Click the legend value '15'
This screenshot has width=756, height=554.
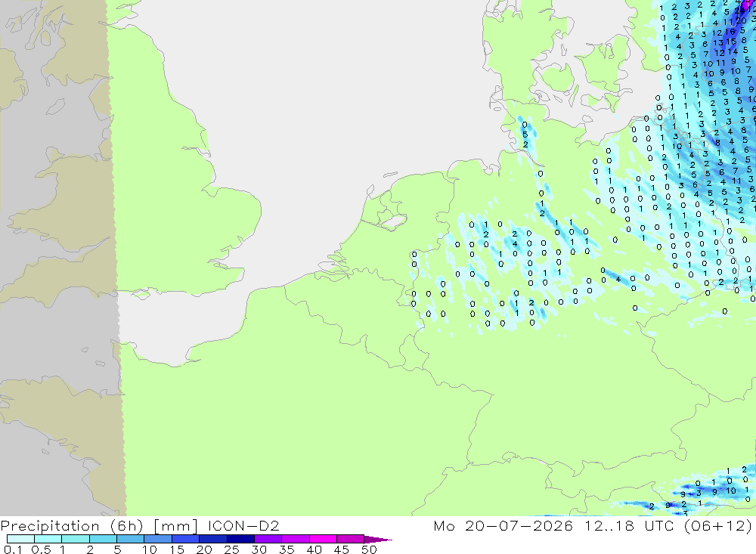tap(176, 549)
